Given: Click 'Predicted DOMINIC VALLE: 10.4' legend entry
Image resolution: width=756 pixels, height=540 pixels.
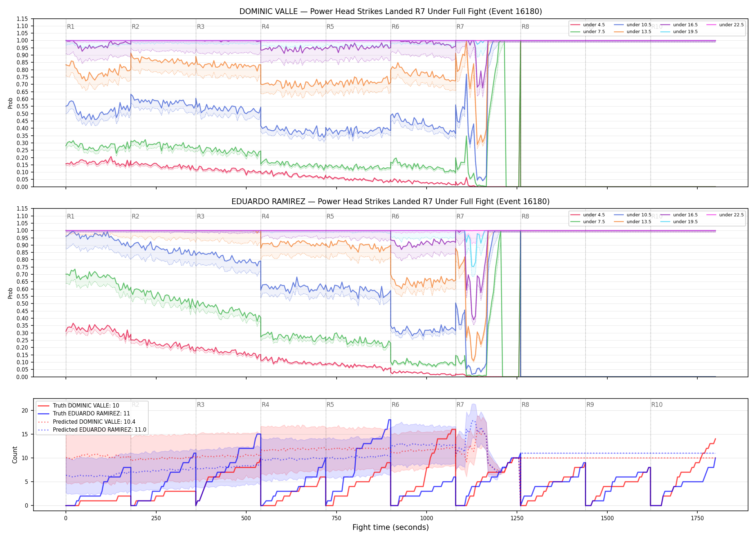Looking at the screenshot, I should [x=86, y=422].
